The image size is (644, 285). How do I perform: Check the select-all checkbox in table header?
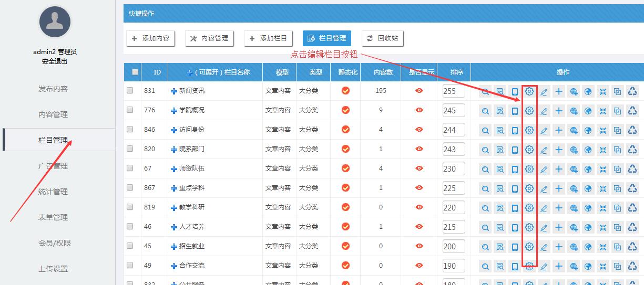(x=135, y=72)
